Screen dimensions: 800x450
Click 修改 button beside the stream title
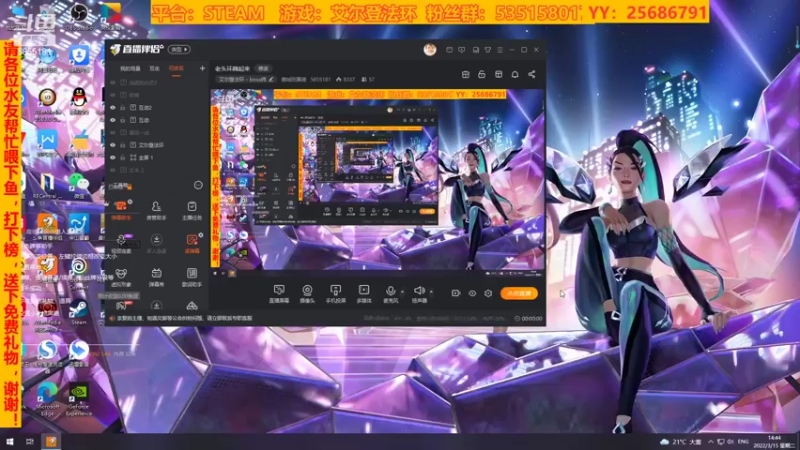(x=263, y=68)
